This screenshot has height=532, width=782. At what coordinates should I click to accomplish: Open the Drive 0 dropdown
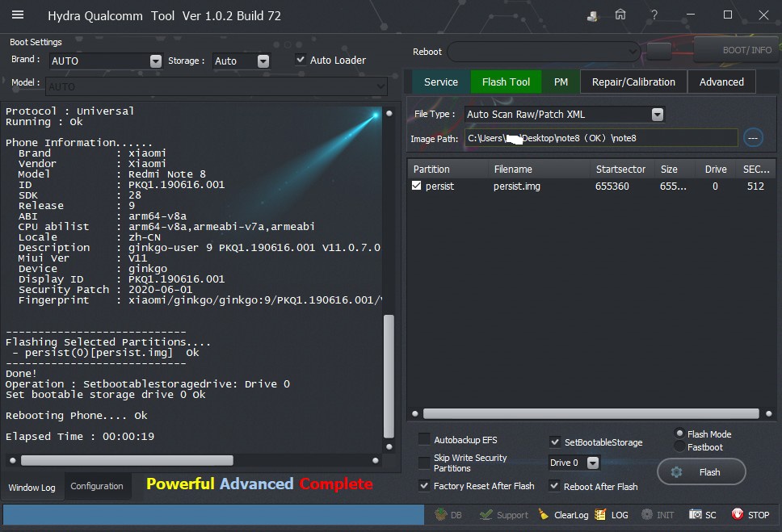pyautogui.click(x=593, y=463)
